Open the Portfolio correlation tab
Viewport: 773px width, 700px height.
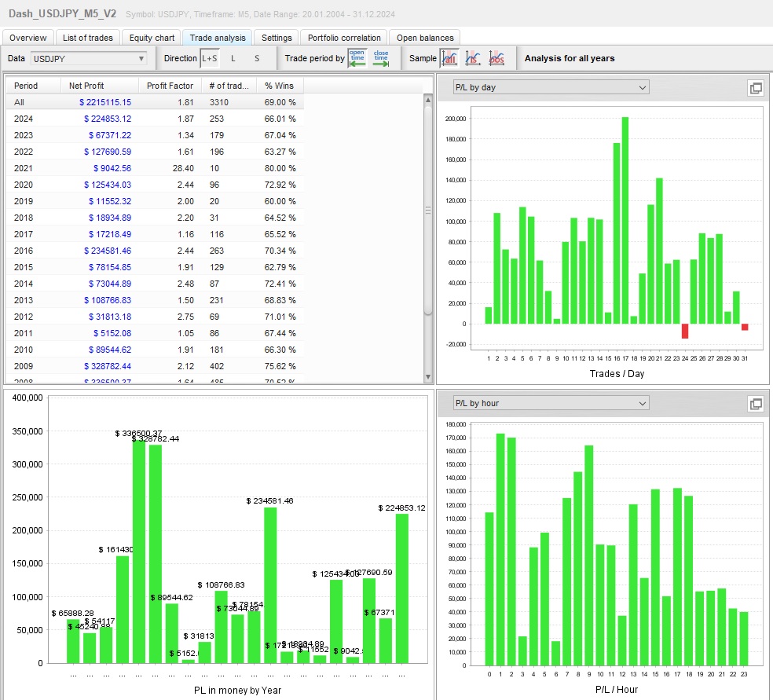pyautogui.click(x=345, y=38)
